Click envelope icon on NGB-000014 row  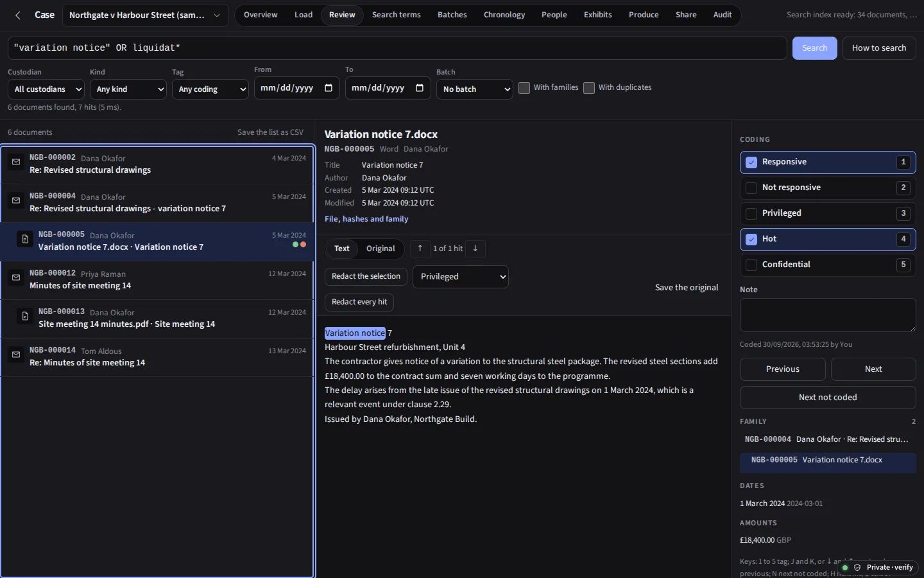tap(16, 355)
